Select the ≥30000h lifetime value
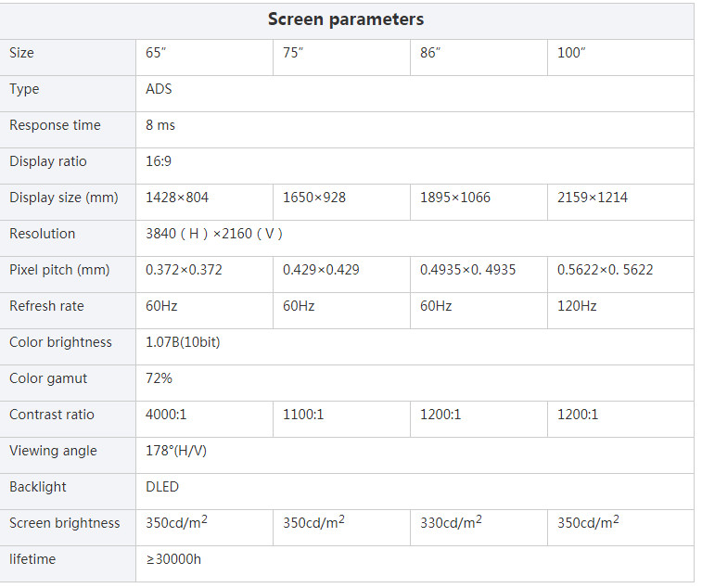Viewport: 702px width, 588px height. tap(173, 559)
